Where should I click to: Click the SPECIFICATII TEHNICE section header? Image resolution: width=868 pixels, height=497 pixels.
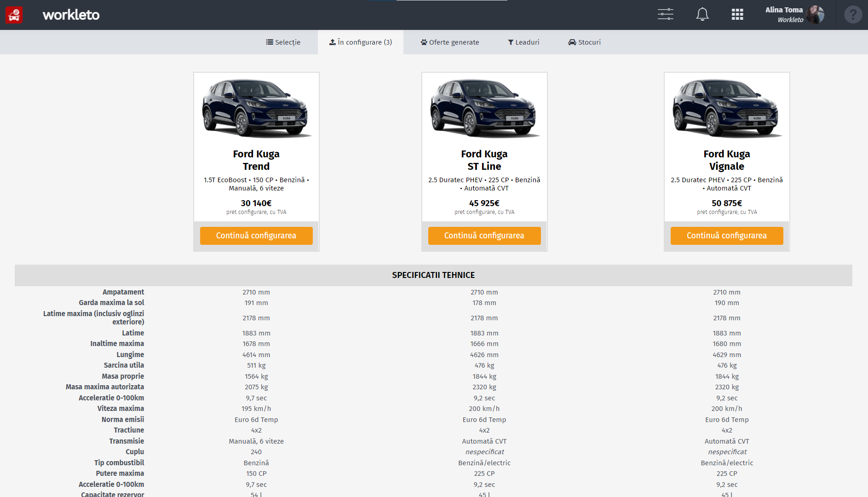tap(433, 275)
